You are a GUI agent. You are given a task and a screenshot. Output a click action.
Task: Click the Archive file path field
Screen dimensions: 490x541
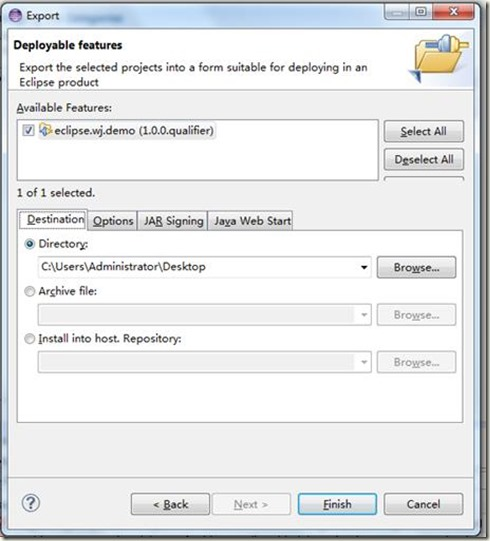coord(205,315)
